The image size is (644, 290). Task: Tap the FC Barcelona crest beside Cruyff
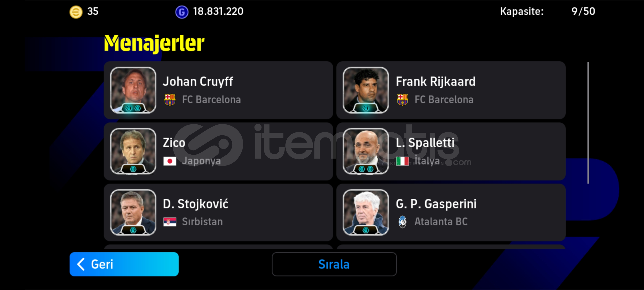[x=170, y=100]
